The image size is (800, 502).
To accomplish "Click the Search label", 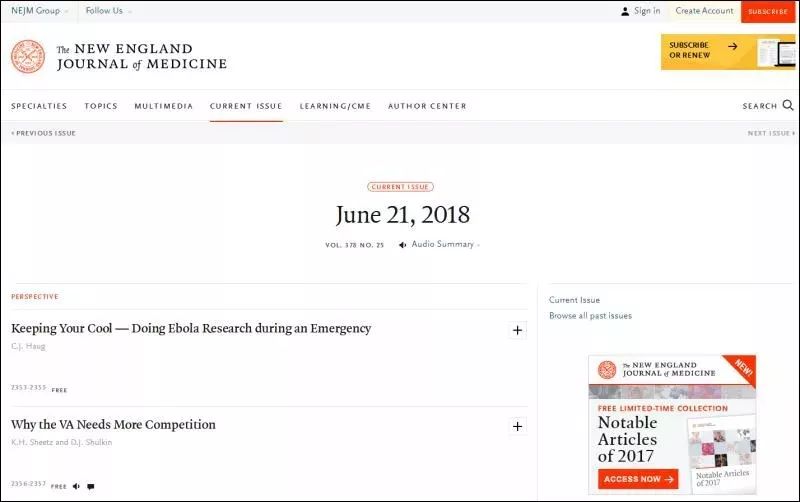I will click(x=760, y=106).
